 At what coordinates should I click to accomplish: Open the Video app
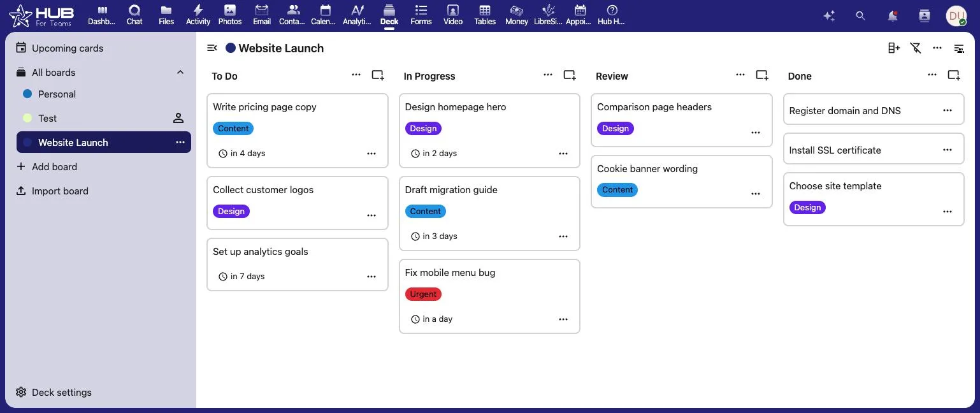click(453, 15)
